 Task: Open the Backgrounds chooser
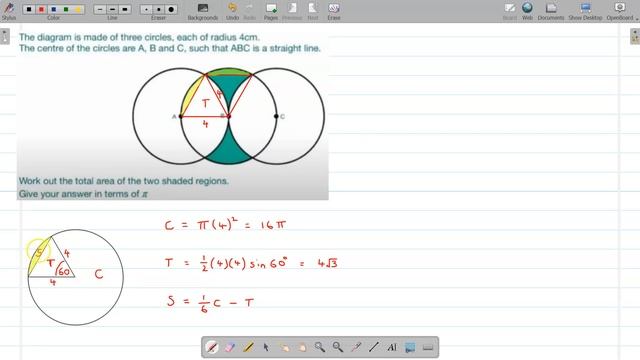203,11
